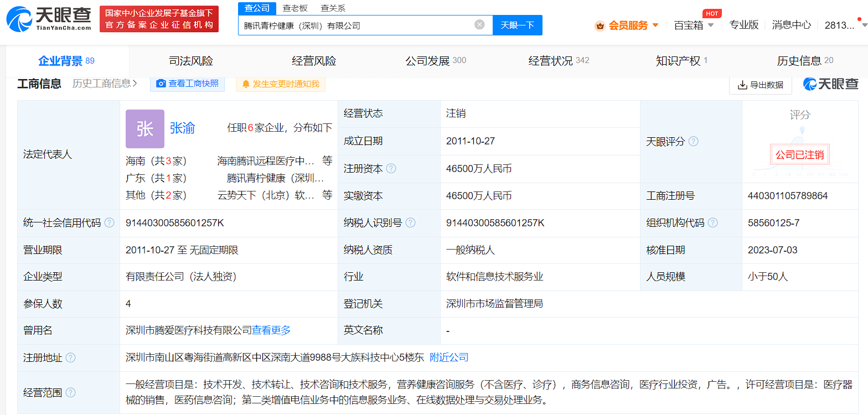Viewport: 868px width, 415px height.
Task: Click the help icon beside 注册资本
Action: click(391, 168)
